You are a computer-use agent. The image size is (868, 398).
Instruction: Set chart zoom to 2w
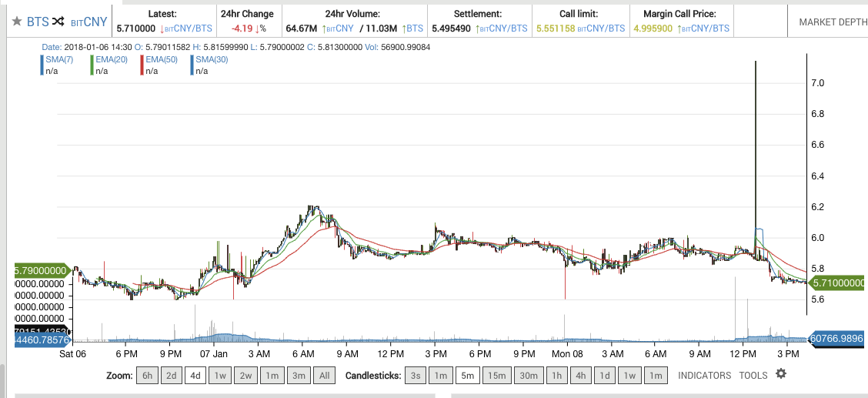[245, 376]
